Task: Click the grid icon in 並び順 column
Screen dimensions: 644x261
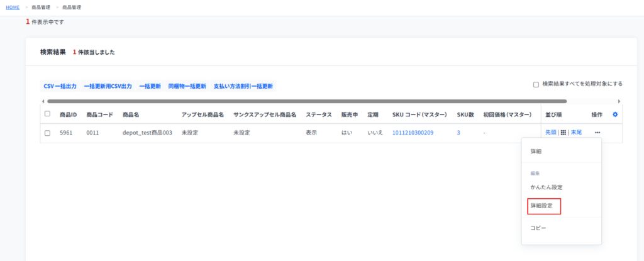Action: [563, 133]
